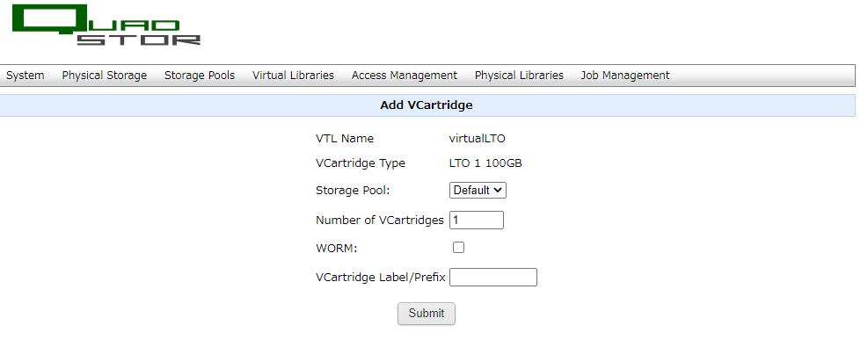Click the VCartridge Label/Prefix text box

493,277
